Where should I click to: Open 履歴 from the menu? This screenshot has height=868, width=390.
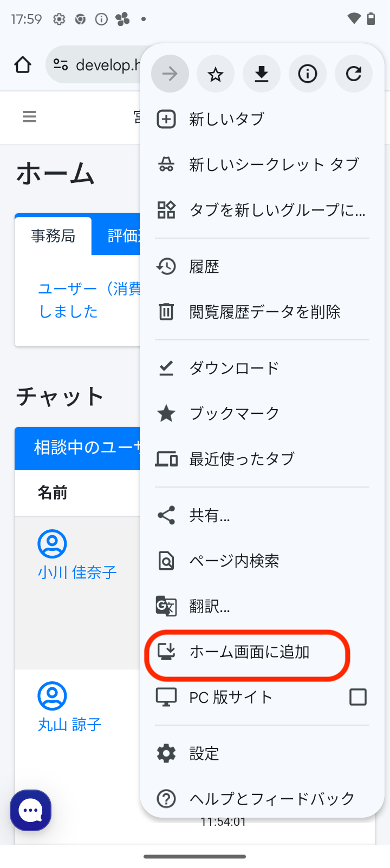click(204, 267)
